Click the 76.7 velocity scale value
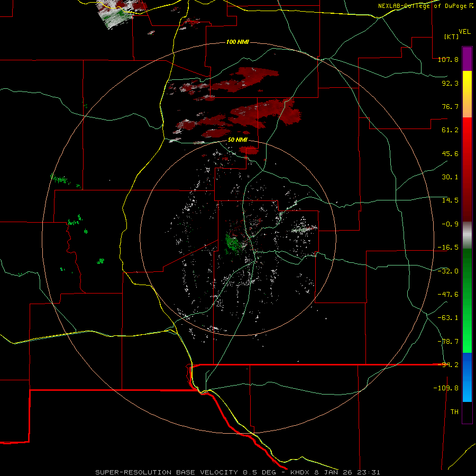The height and width of the screenshot is (476, 476). (450, 106)
